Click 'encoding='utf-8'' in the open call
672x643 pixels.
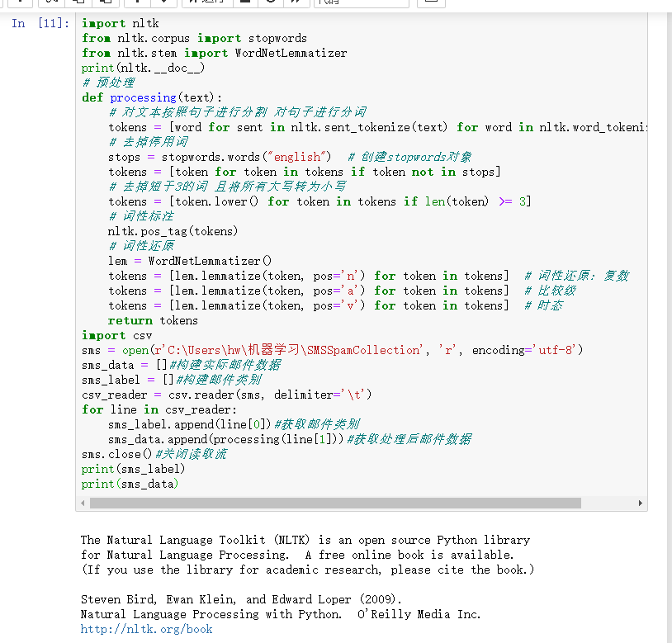point(523,350)
